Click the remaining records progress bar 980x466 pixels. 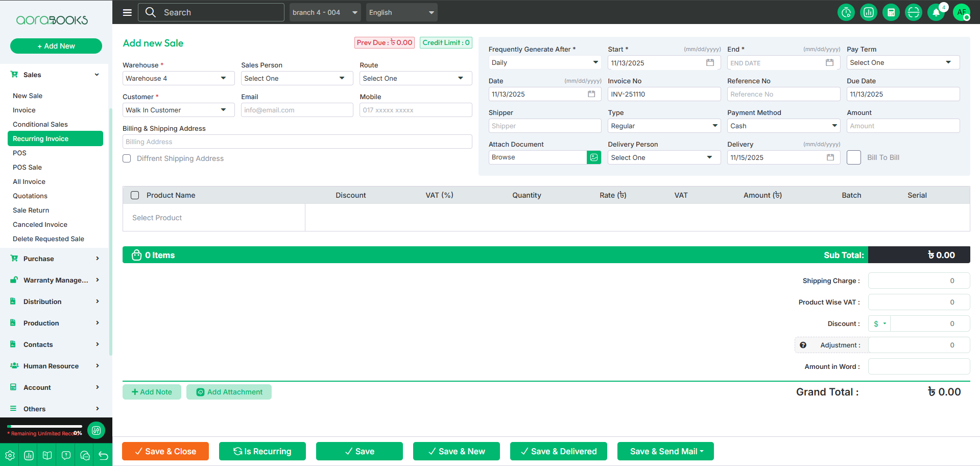tap(45, 426)
